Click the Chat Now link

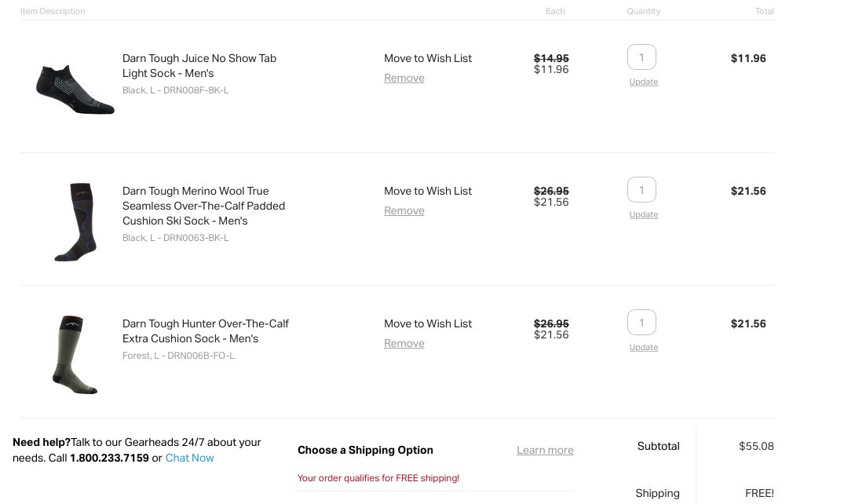189,458
